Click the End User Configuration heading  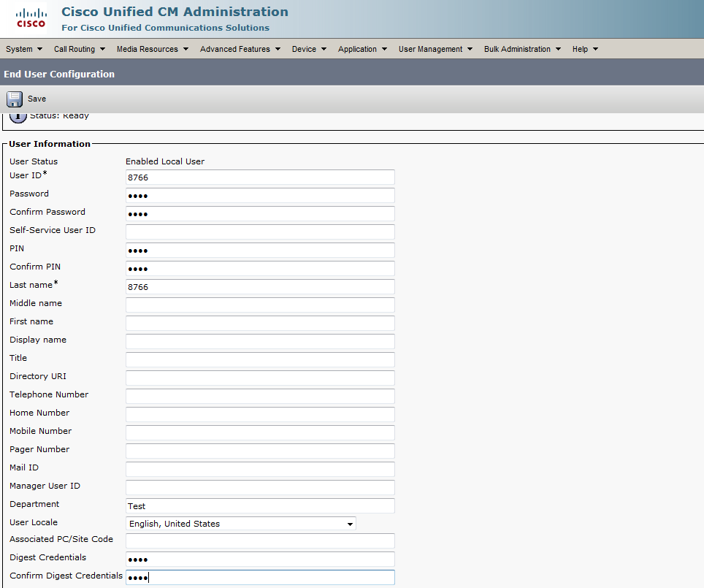pos(59,74)
